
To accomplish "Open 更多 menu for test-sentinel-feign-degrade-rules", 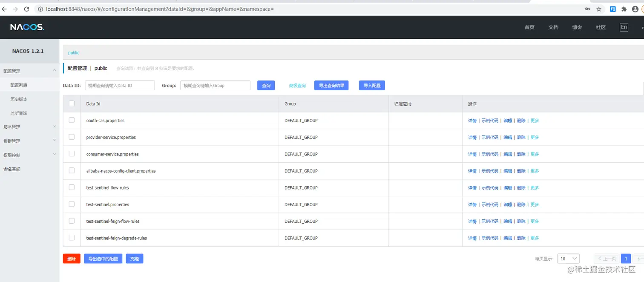I will [535, 238].
